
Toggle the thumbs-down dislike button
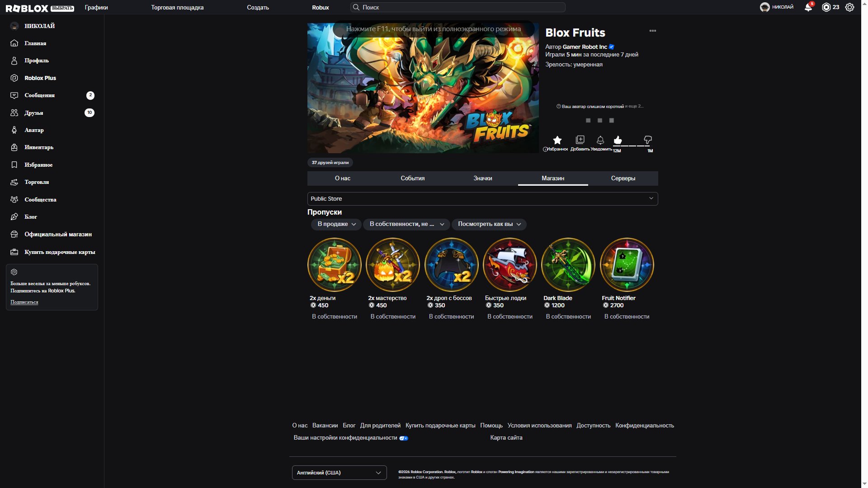(647, 140)
